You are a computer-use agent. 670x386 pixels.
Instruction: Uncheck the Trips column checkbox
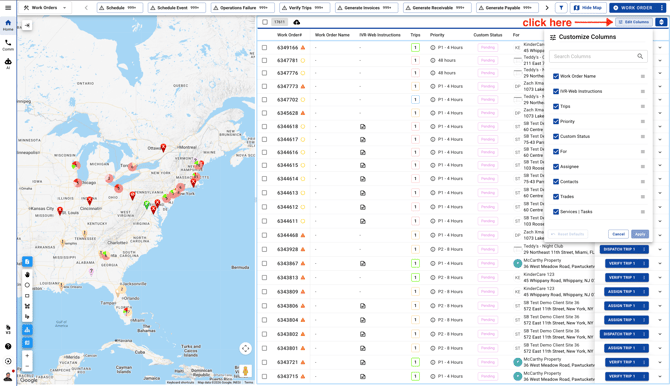[556, 106]
